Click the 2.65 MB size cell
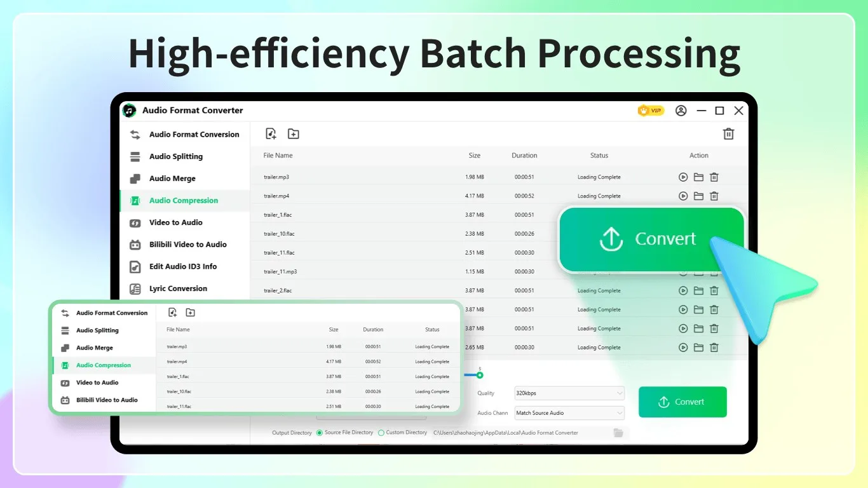The width and height of the screenshot is (868, 488). pyautogui.click(x=475, y=348)
